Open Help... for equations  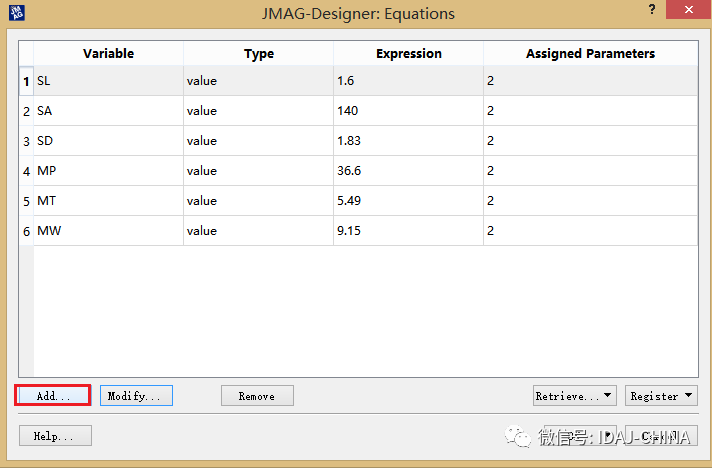(55, 436)
